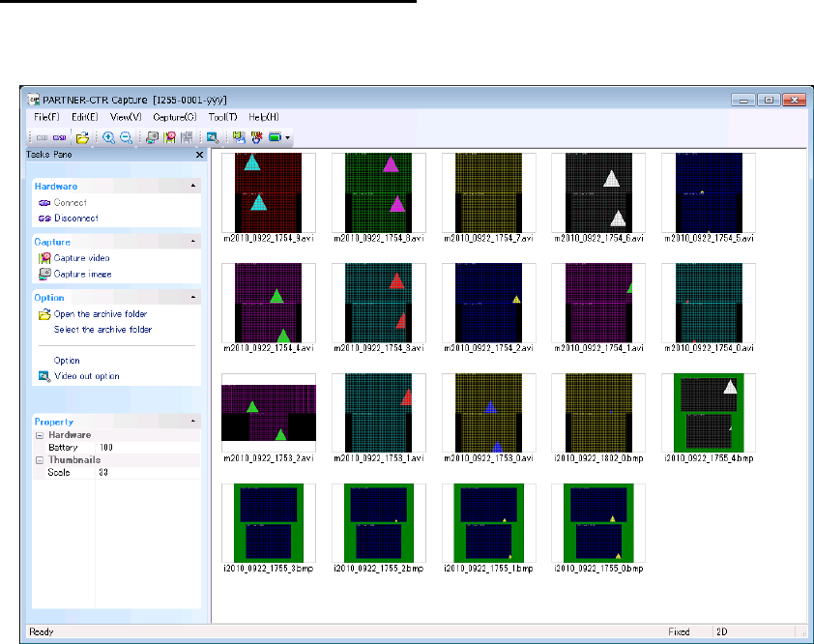Click the Select the archive folder link
This screenshot has width=814, height=644.
(x=102, y=330)
